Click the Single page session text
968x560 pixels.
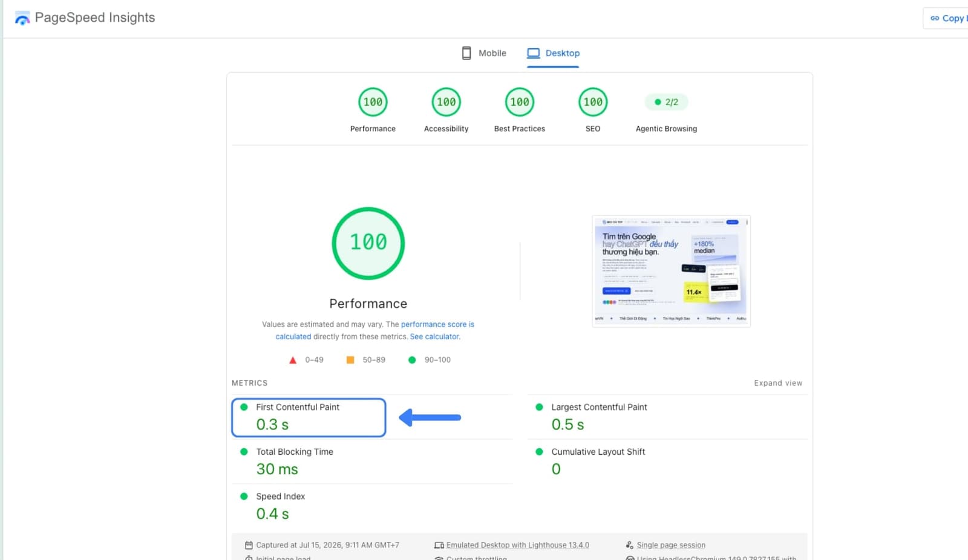(x=671, y=545)
